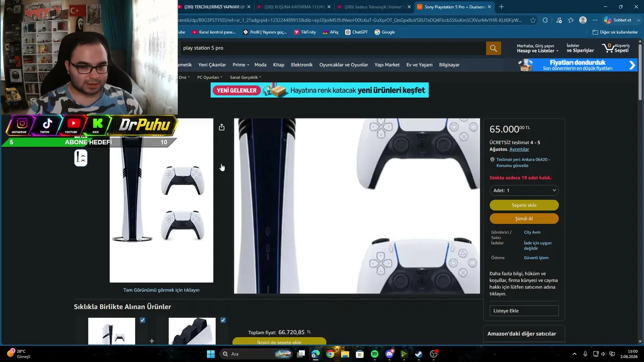Open the Kitap category

point(279,65)
